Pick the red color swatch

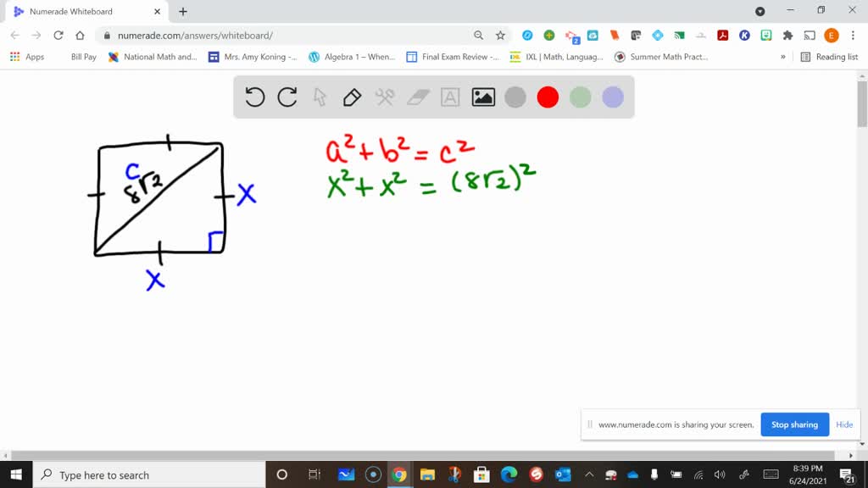tap(547, 97)
